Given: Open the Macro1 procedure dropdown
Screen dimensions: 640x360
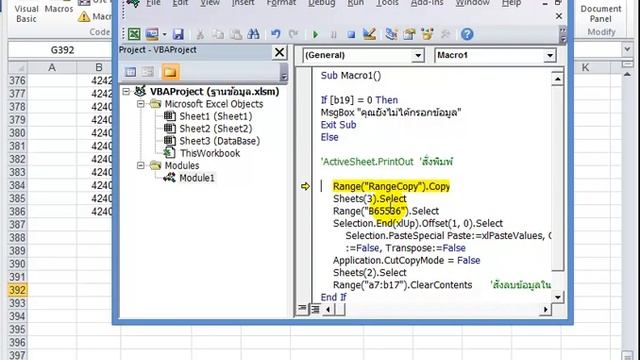Looking at the screenshot, I should [x=550, y=56].
